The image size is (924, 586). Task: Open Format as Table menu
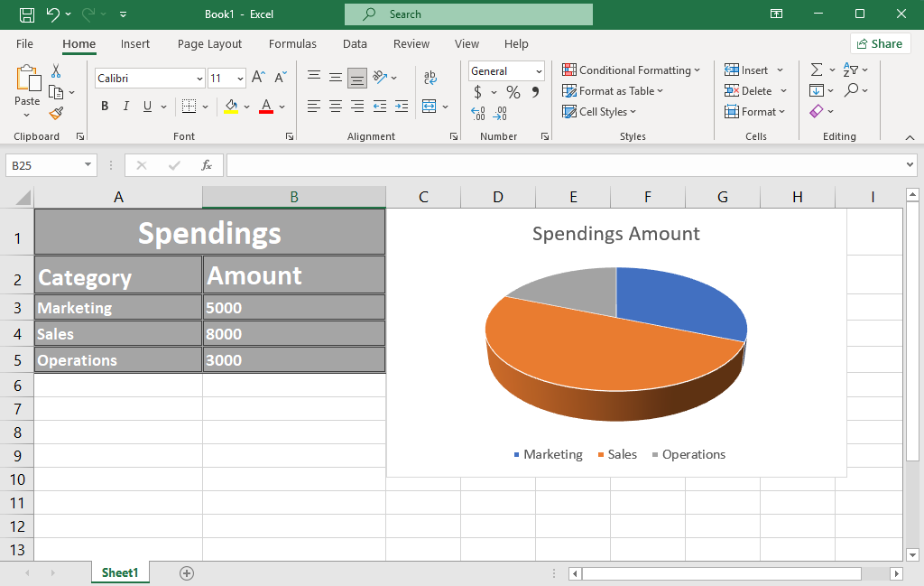[613, 91]
